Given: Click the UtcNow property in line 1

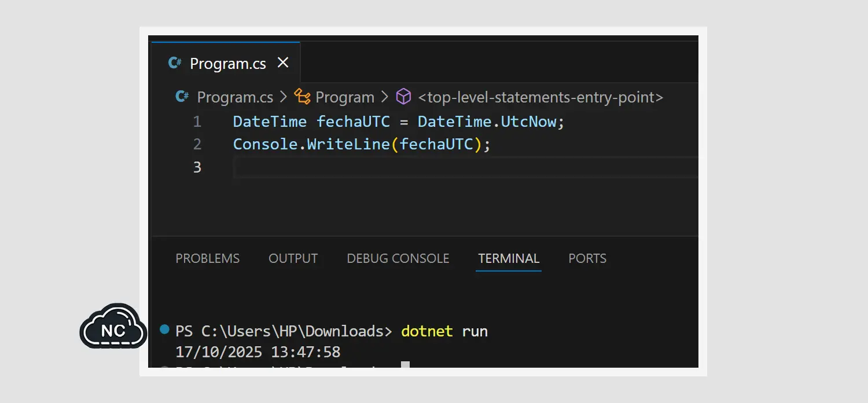Looking at the screenshot, I should click(x=529, y=122).
